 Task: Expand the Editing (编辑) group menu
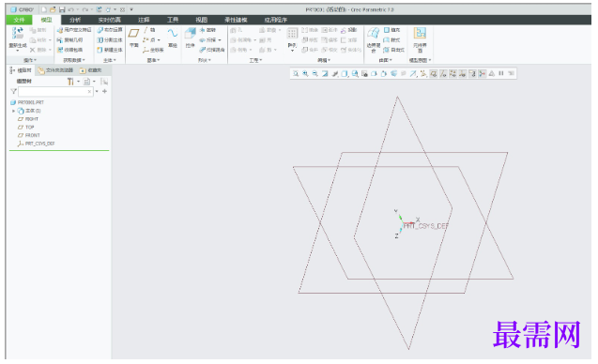pyautogui.click(x=324, y=60)
